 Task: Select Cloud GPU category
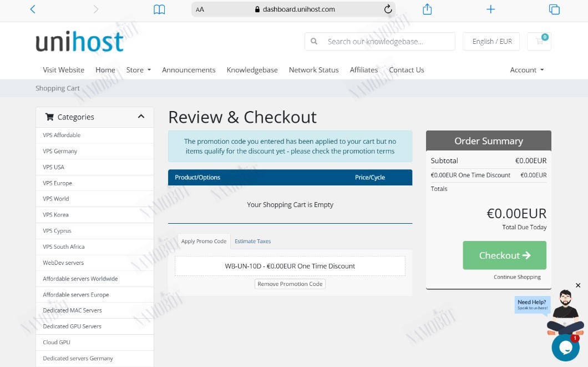95,342
